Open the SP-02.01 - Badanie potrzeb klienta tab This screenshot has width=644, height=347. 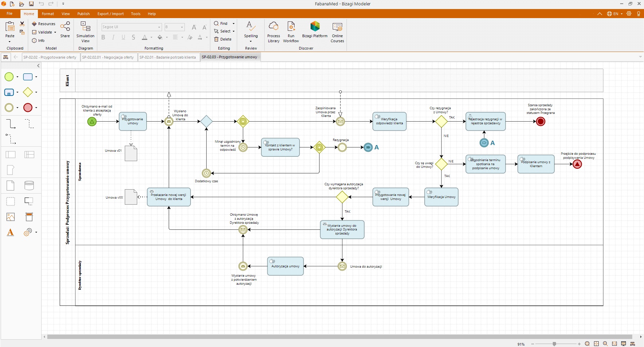(167, 57)
